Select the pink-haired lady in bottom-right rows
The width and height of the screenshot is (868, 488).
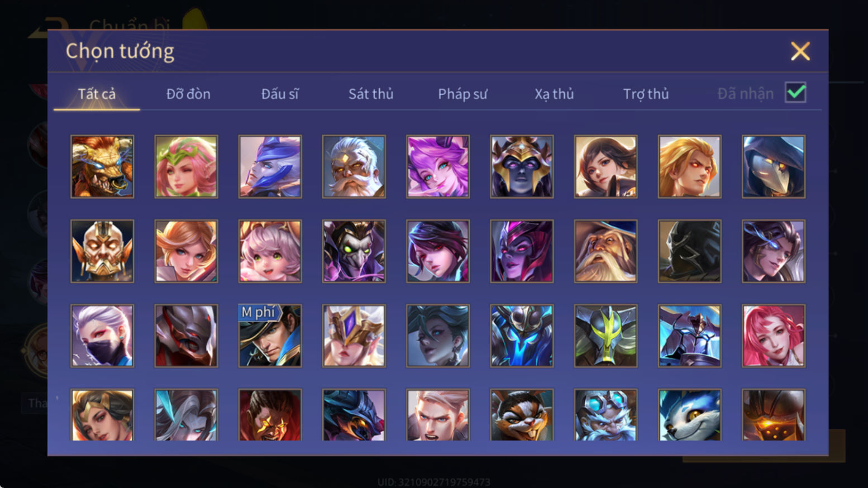774,336
